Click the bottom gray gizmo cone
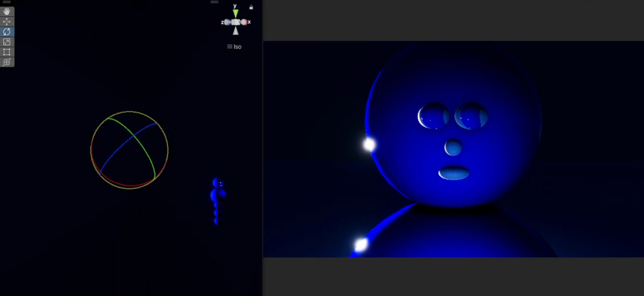The height and width of the screenshot is (296, 644). coord(235,31)
